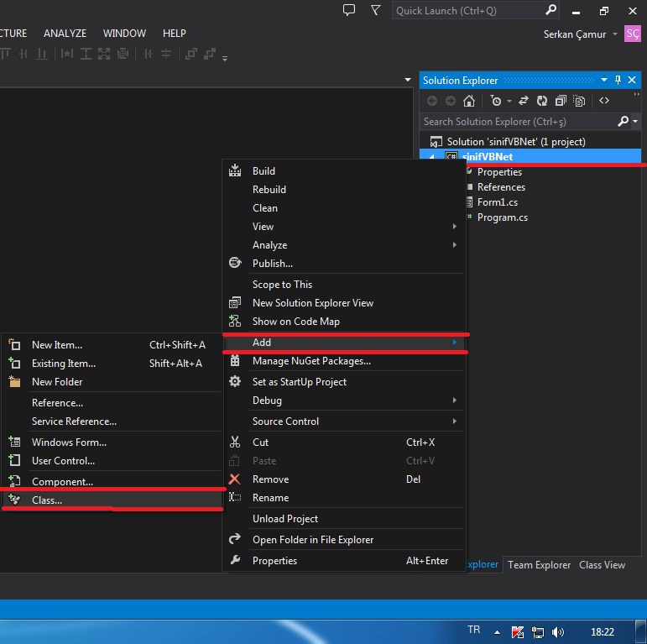Click the Show All Files icon

[579, 101]
